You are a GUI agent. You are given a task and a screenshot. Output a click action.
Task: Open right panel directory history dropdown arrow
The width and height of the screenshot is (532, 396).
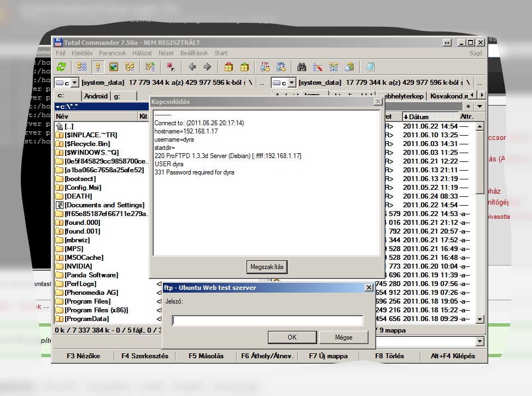tap(480, 107)
